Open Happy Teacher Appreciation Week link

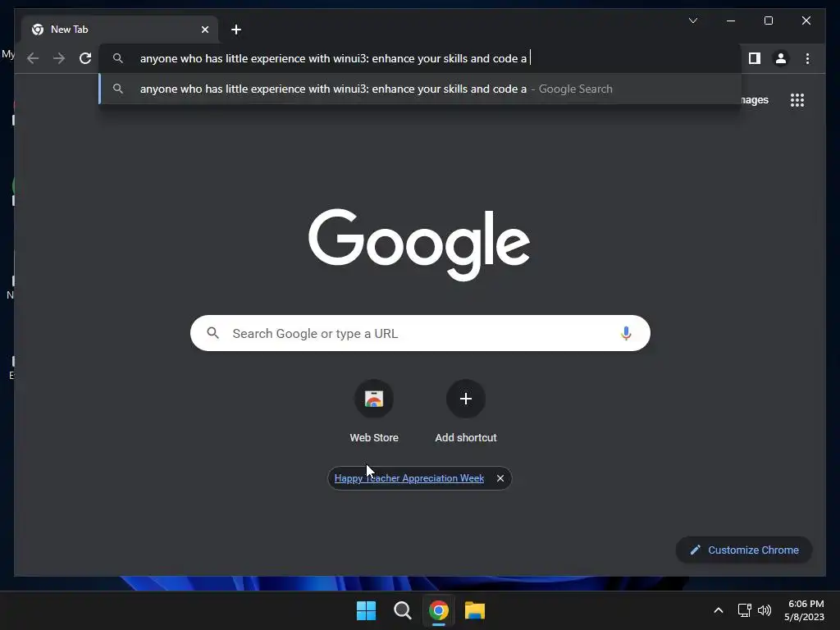pyautogui.click(x=409, y=478)
